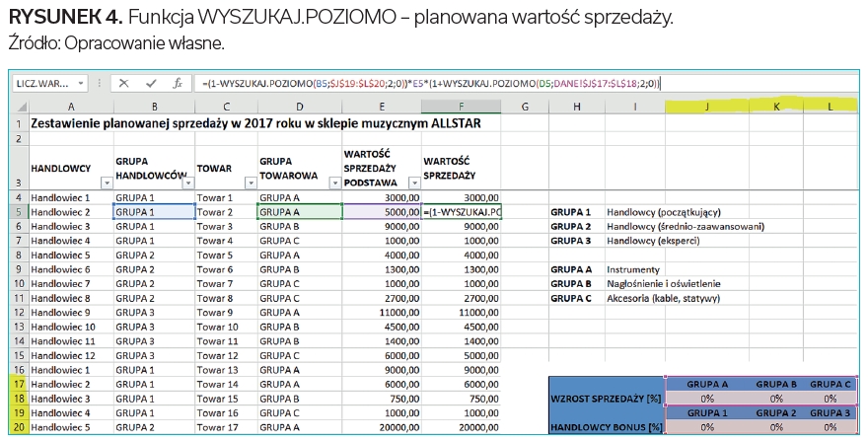Screen dimensions: 868x440
Task: Select cell D5 with GRUPA A
Action: pos(298,212)
